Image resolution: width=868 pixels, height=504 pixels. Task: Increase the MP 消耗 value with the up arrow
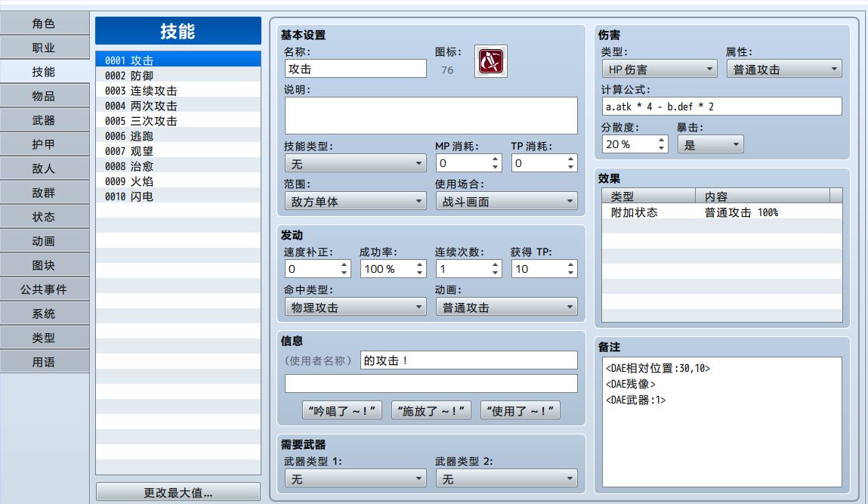(495, 159)
